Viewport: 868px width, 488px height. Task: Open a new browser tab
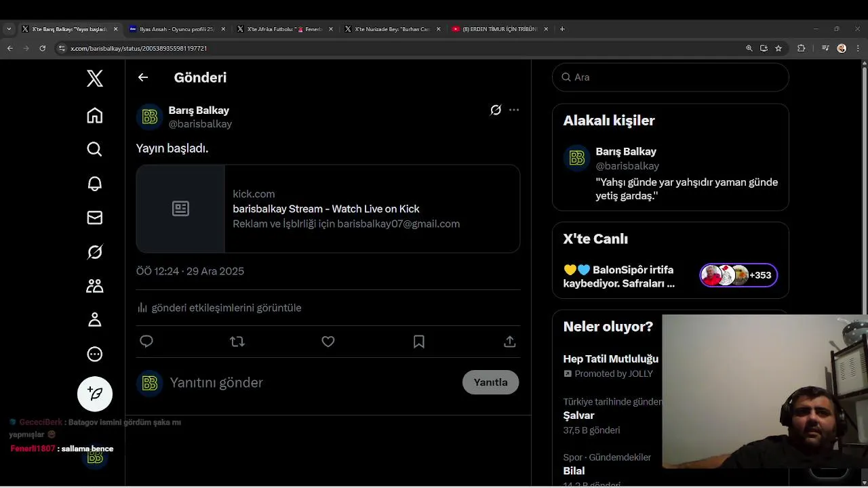562,29
